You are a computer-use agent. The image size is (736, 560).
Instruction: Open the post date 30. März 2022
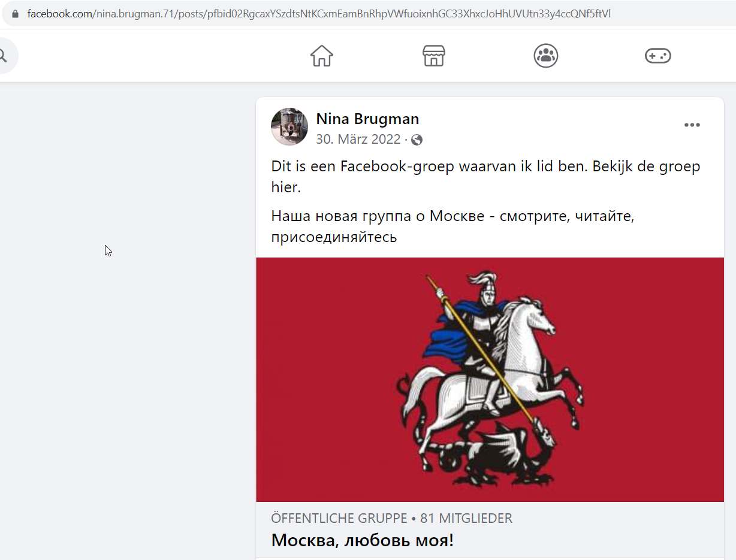358,139
